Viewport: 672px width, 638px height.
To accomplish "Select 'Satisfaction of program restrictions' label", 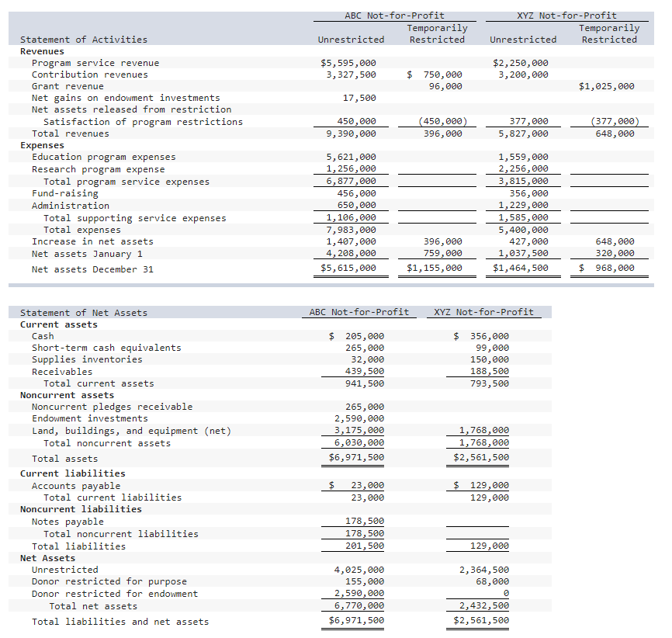I will pyautogui.click(x=143, y=122).
